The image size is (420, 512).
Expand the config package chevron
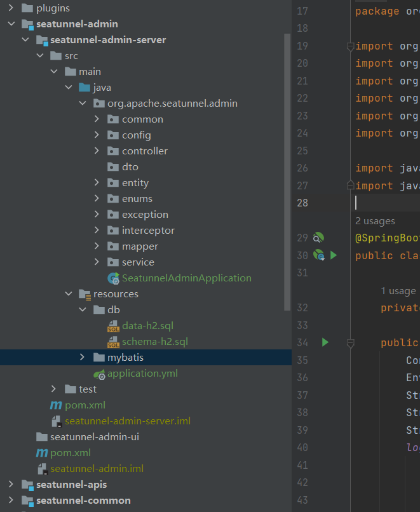[x=97, y=135]
